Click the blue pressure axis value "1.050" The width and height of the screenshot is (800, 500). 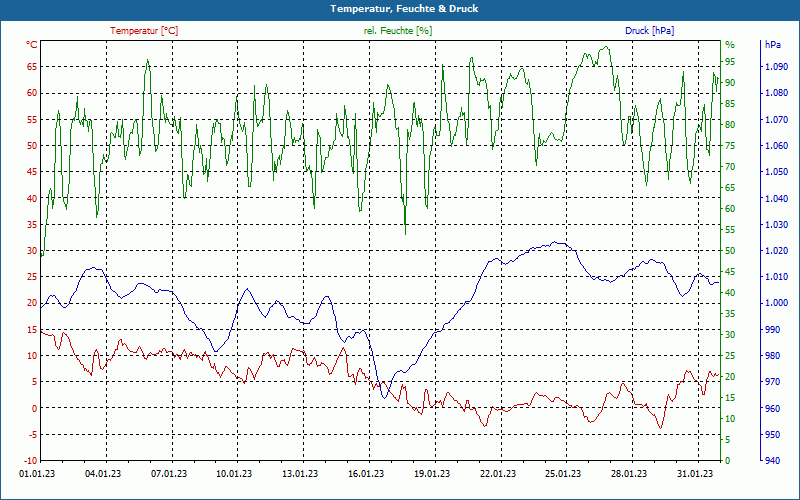point(776,172)
